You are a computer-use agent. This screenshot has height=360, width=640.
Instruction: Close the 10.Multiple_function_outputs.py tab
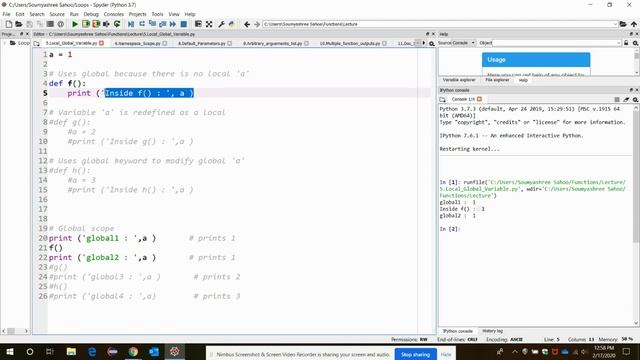(384, 43)
